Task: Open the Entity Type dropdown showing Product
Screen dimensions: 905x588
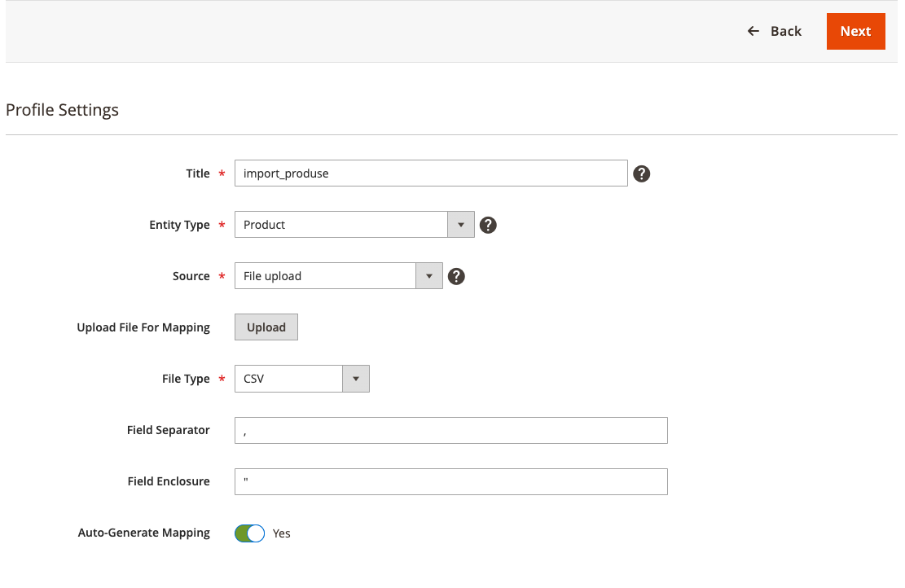Action: (x=354, y=225)
